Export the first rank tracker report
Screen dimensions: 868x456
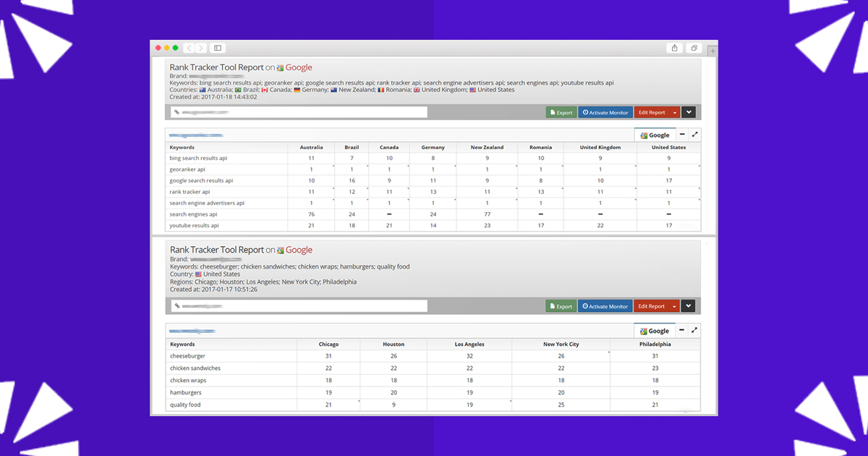click(x=561, y=112)
